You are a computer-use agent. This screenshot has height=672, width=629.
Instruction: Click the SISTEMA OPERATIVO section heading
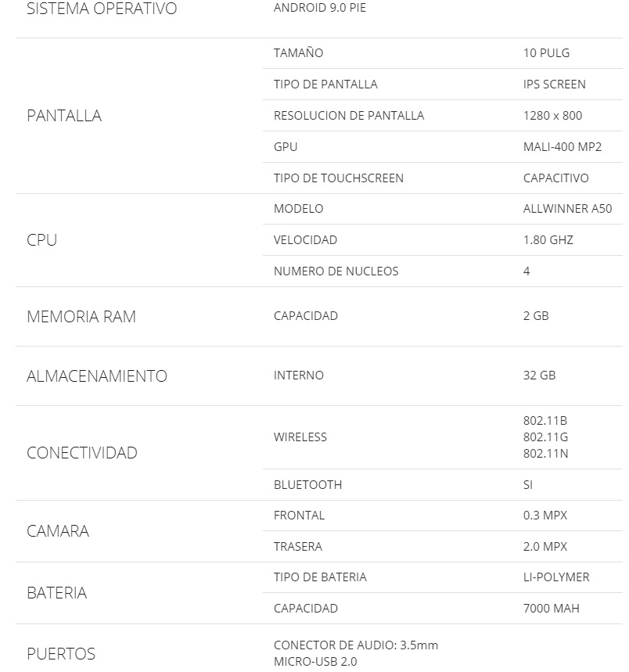pyautogui.click(x=102, y=9)
